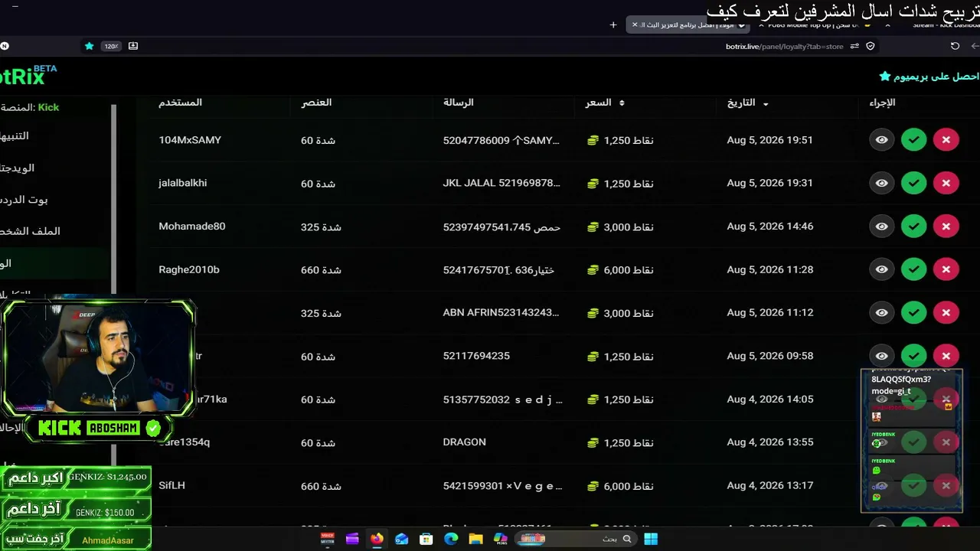Viewport: 980px width, 551px height.
Task: Select username SifLH in the table
Action: 171,485
